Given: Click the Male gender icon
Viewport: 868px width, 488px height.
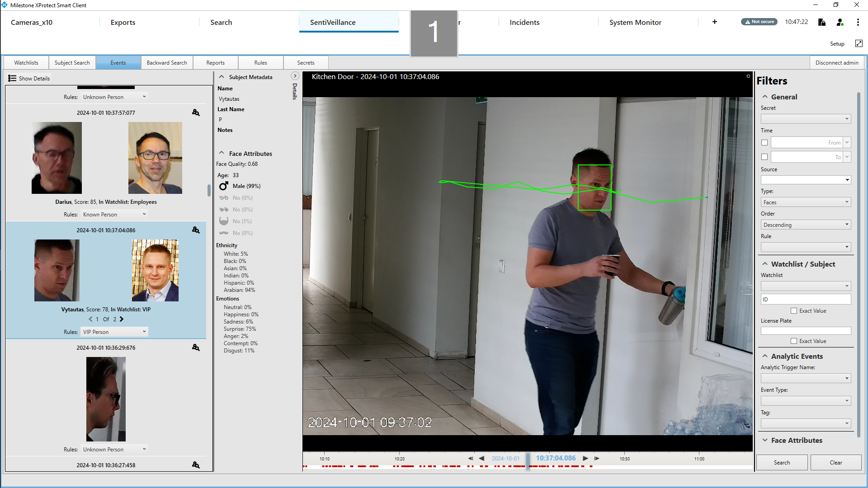Looking at the screenshot, I should point(223,186).
